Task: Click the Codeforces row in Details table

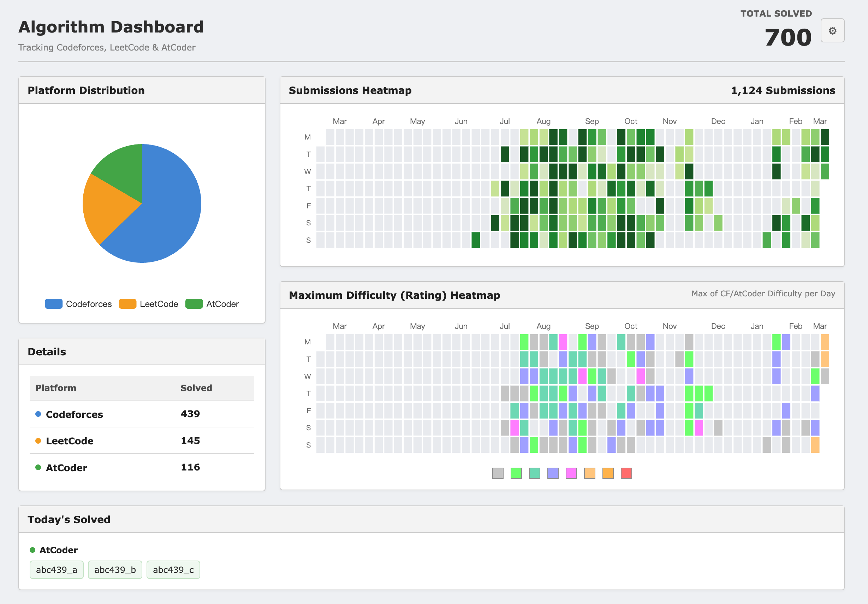Action: pyautogui.click(x=142, y=414)
